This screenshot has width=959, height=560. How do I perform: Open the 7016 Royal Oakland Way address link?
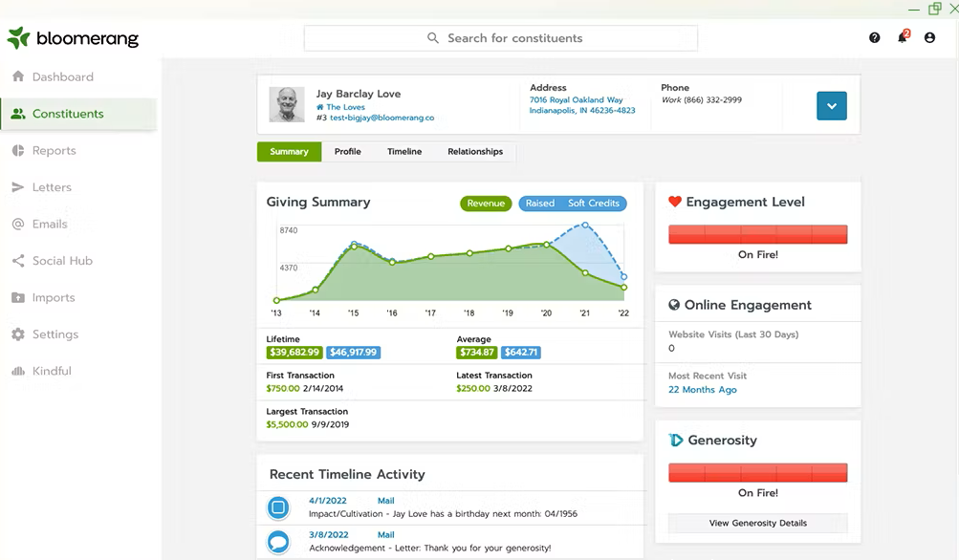pyautogui.click(x=582, y=105)
